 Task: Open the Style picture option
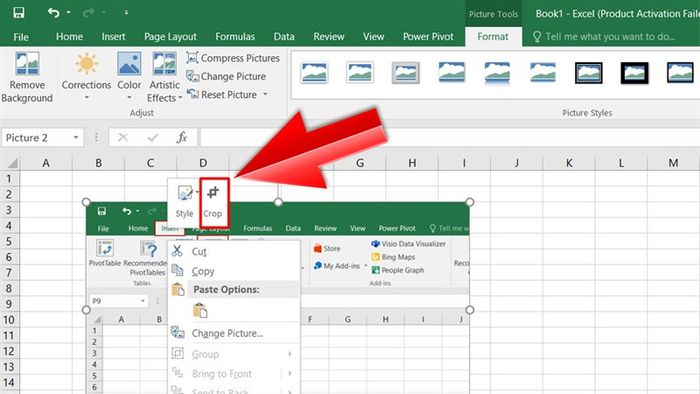(x=184, y=202)
